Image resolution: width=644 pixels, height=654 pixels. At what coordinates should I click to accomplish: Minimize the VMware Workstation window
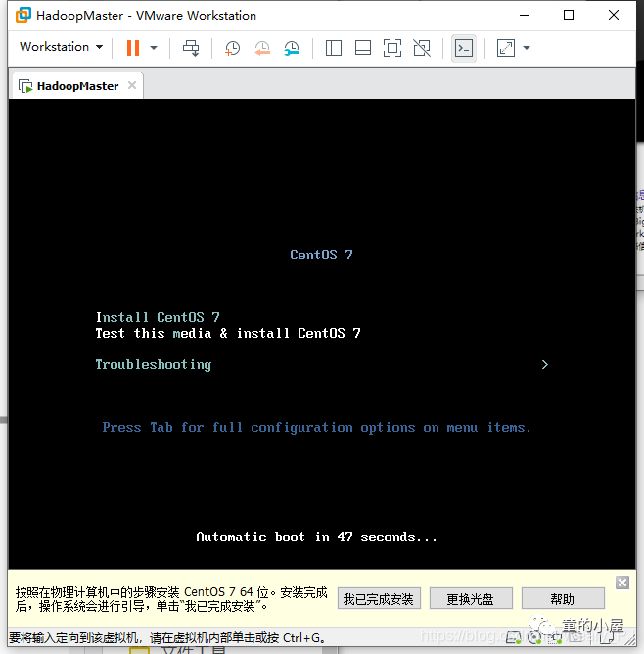point(525,15)
